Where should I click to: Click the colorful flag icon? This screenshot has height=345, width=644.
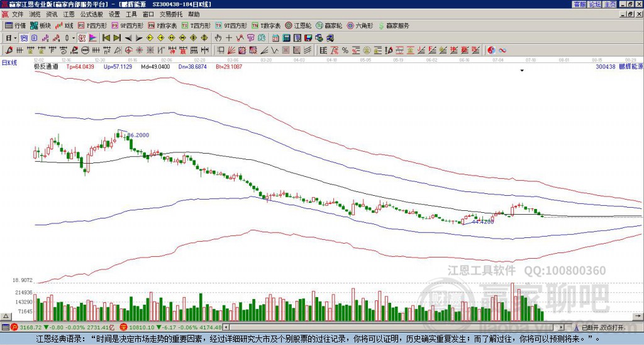[x=93, y=38]
